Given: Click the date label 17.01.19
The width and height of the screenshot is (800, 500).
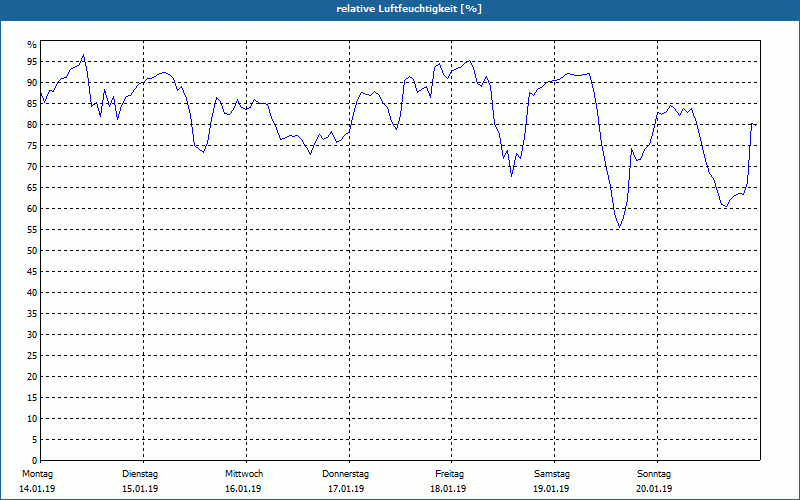Looking at the screenshot, I should point(346,489).
